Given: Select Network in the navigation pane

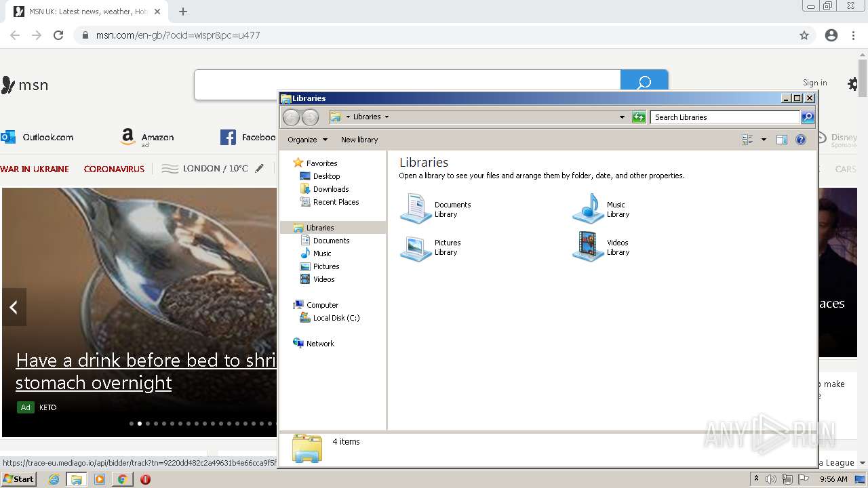Looking at the screenshot, I should click(320, 344).
